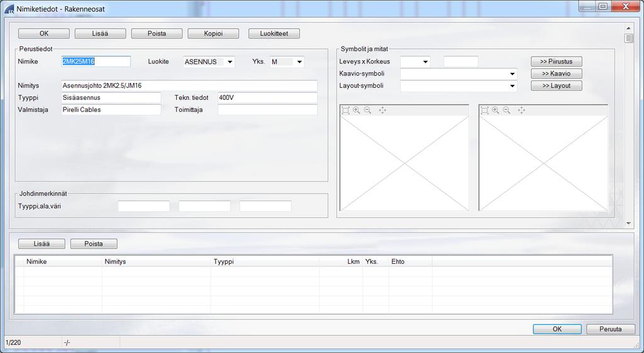Screen dimensions: 644x353
Task: Click pan icon in right symbol preview
Action: pyautogui.click(x=521, y=111)
